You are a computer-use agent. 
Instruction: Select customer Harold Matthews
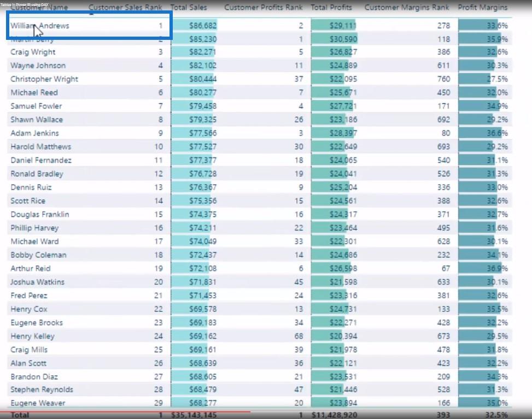tap(40, 147)
